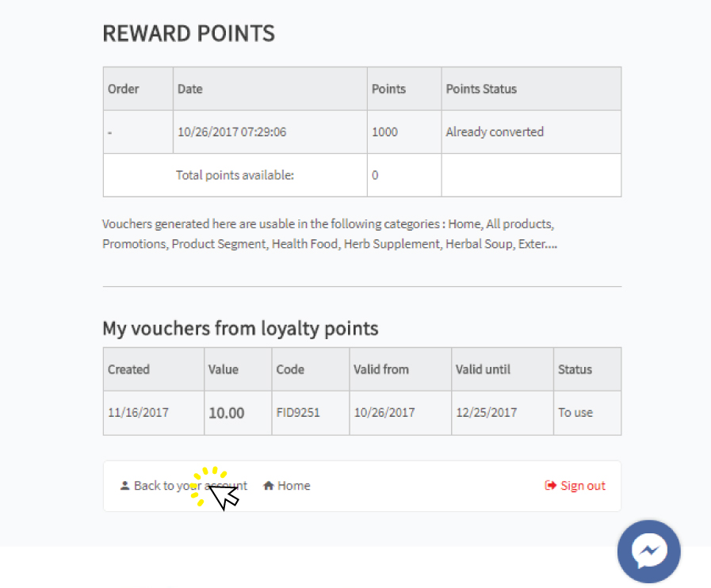Click the Points Status column header
Screen dimensions: 711x588
coord(531,89)
